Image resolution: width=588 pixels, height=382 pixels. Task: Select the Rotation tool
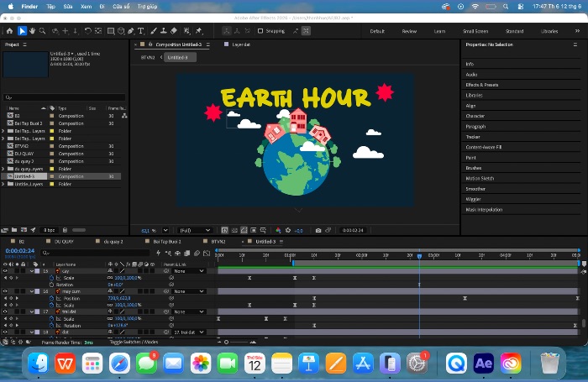[x=87, y=31]
